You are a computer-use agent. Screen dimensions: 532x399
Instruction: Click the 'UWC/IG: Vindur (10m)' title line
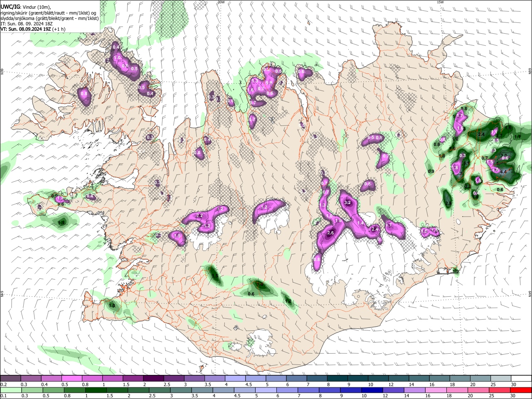coord(26,7)
